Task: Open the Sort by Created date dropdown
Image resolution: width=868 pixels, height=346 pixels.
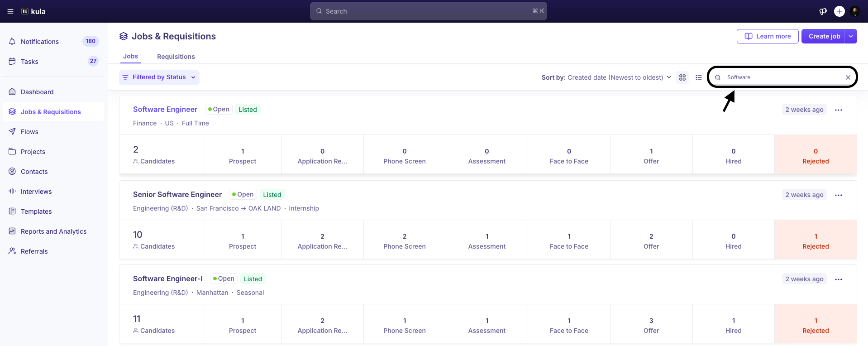Action: point(606,77)
